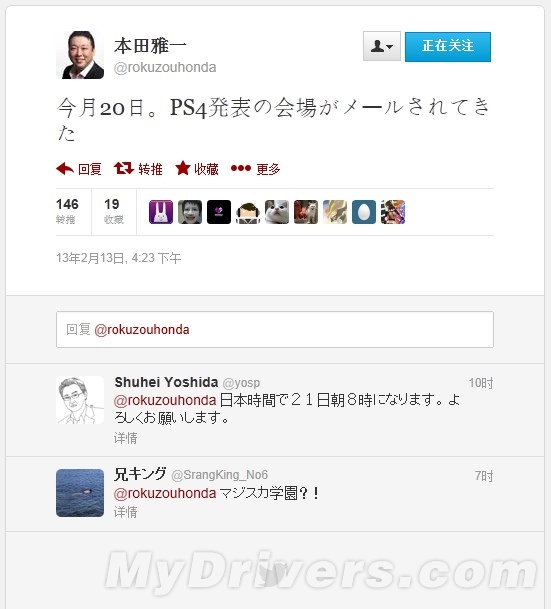View the 146 retweets count
This screenshot has width=551, height=609.
point(67,211)
